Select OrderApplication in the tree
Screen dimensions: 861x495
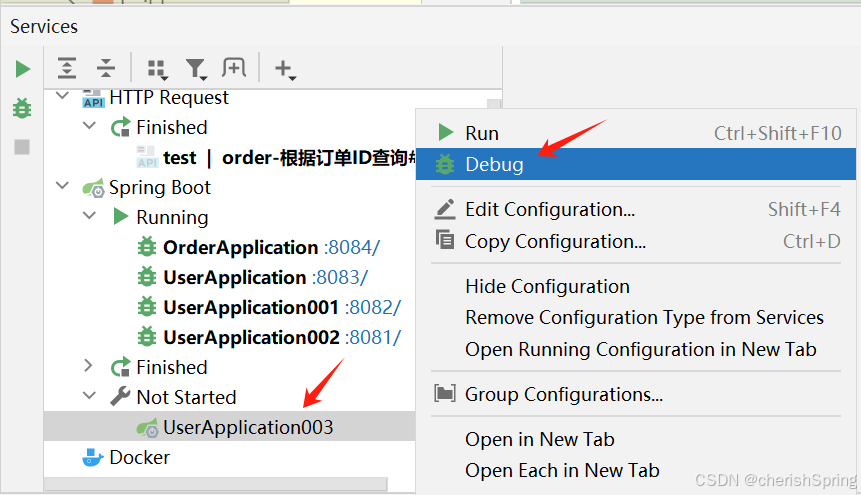click(241, 248)
